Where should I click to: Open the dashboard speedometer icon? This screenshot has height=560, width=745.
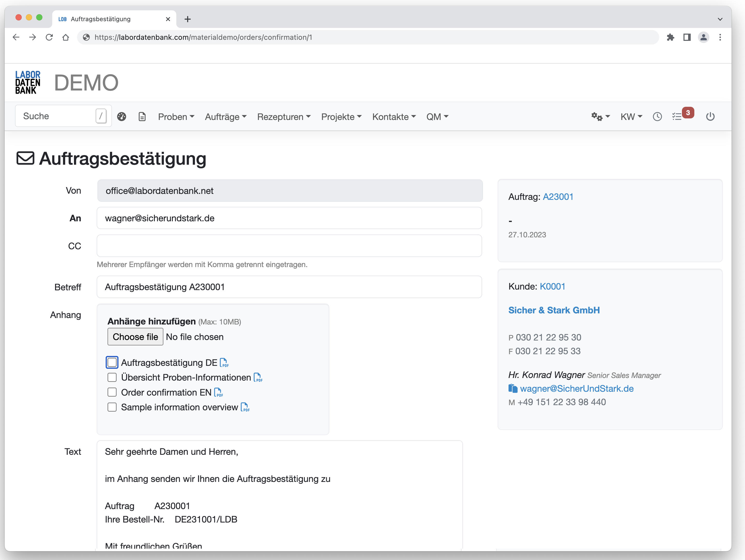click(121, 116)
